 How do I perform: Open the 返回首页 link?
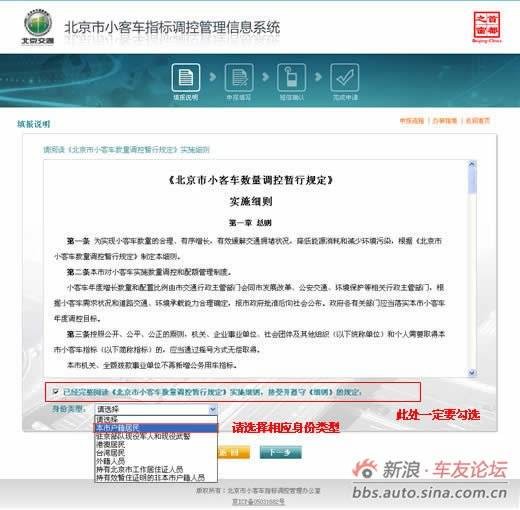tap(478, 121)
